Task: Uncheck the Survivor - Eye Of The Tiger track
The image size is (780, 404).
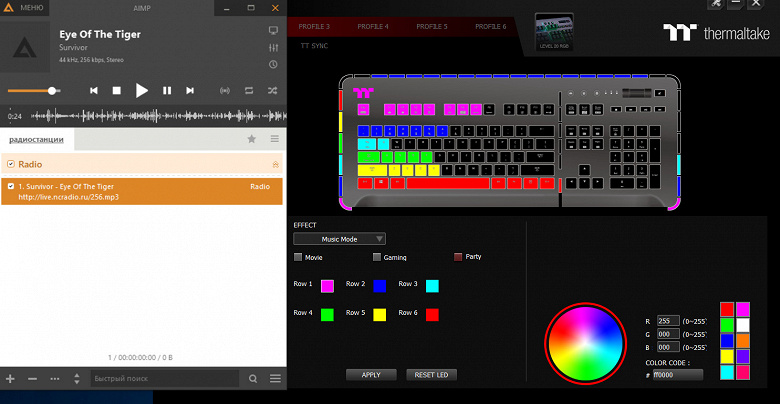Action: [11, 187]
